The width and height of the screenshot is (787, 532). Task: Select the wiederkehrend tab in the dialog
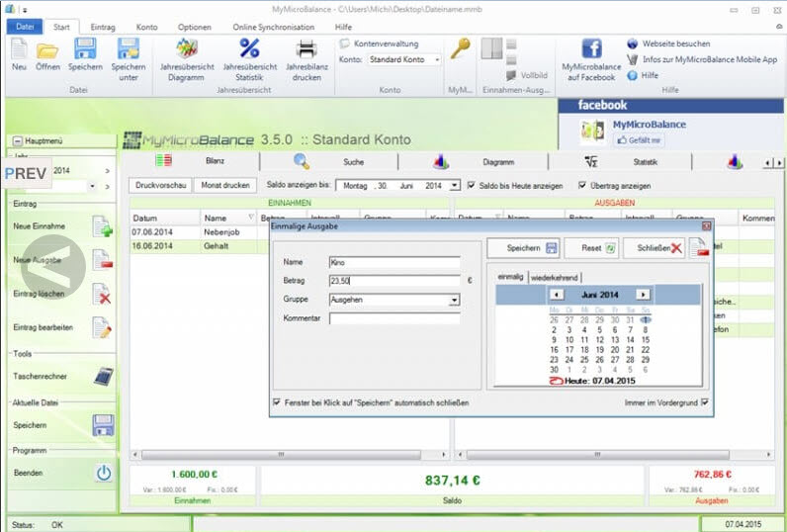[554, 277]
